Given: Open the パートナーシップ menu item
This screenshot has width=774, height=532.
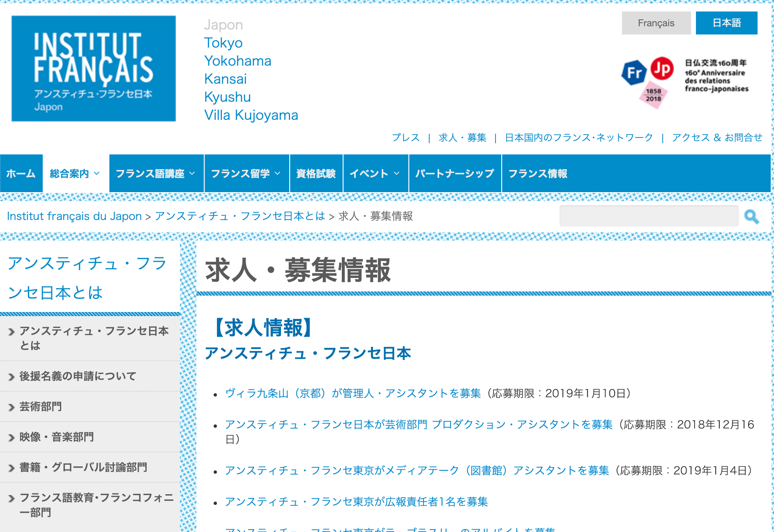Looking at the screenshot, I should point(455,174).
